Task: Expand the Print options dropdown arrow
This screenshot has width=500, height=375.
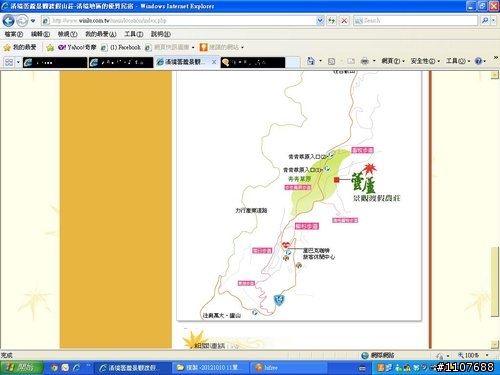Action: (x=374, y=61)
